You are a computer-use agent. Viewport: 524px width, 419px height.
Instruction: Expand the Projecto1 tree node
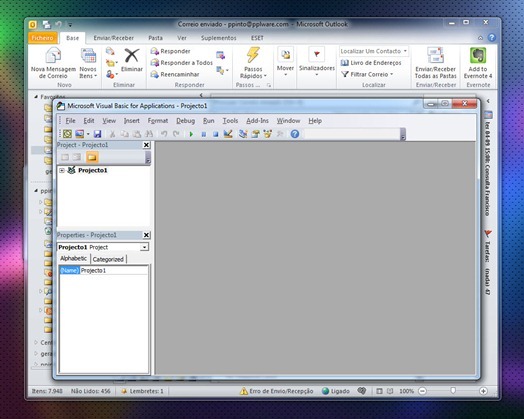[62, 170]
